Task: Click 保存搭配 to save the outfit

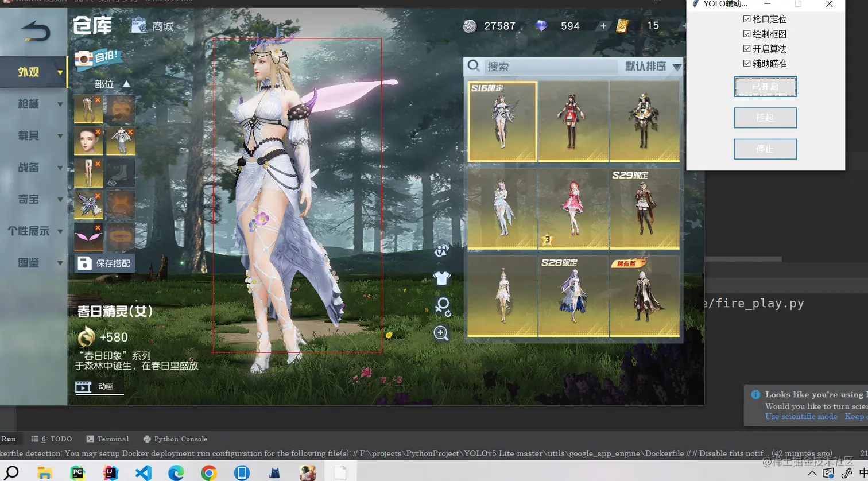Action: (105, 263)
